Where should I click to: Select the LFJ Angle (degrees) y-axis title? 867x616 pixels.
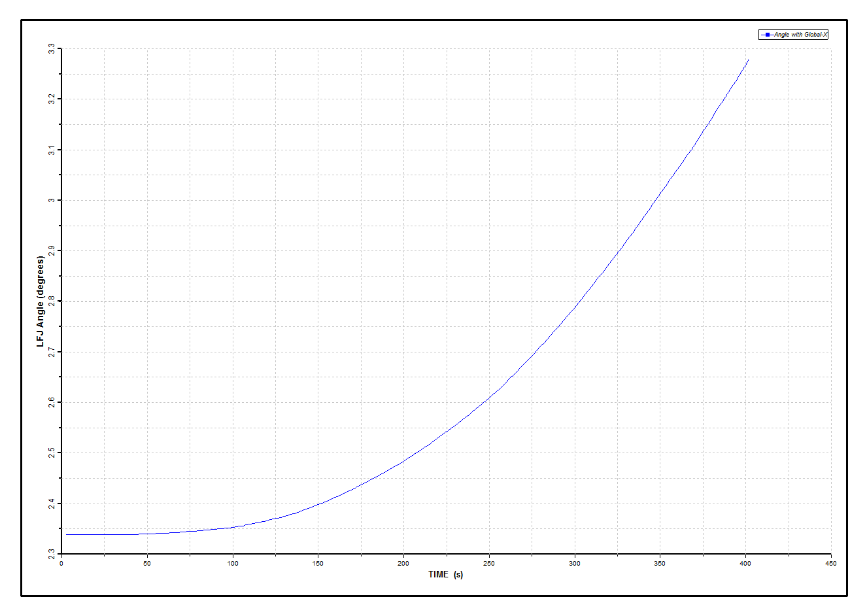(41, 301)
